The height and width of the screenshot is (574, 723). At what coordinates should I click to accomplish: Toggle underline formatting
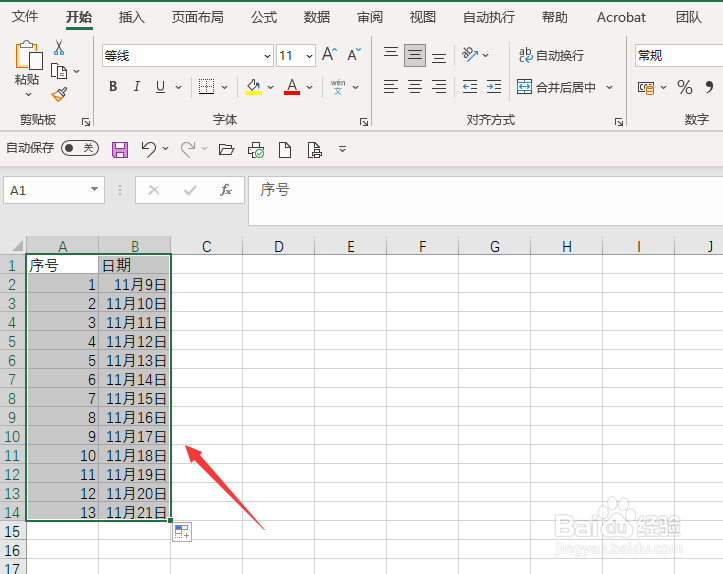point(160,87)
